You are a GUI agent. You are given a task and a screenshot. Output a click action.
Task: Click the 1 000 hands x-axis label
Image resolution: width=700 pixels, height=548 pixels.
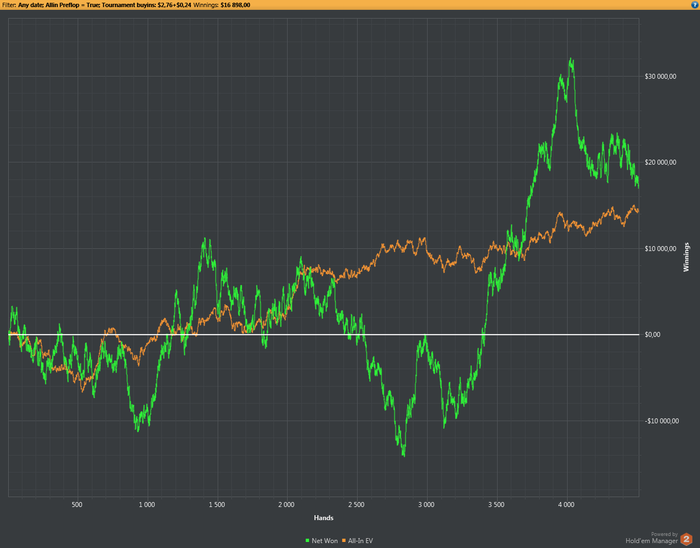click(147, 505)
